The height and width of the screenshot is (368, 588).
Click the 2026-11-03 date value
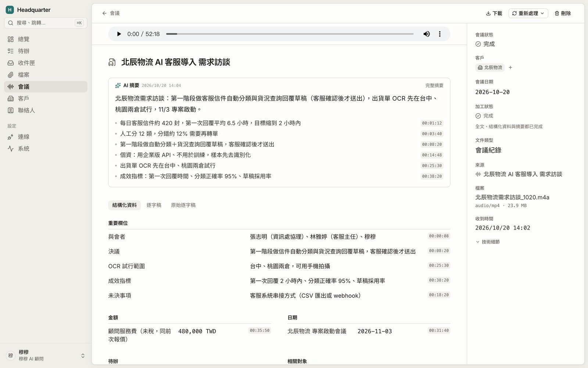tap(374, 331)
